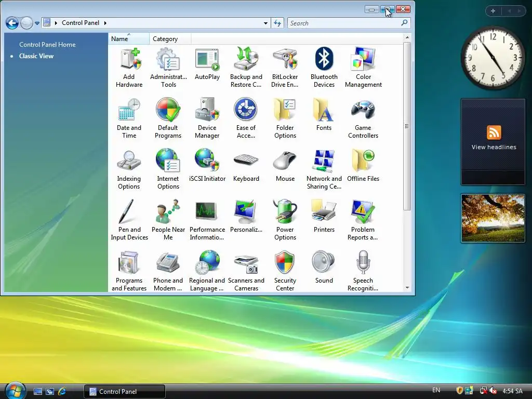This screenshot has width=532, height=399.
Task: Select Control Panel taskbar button
Action: click(125, 392)
